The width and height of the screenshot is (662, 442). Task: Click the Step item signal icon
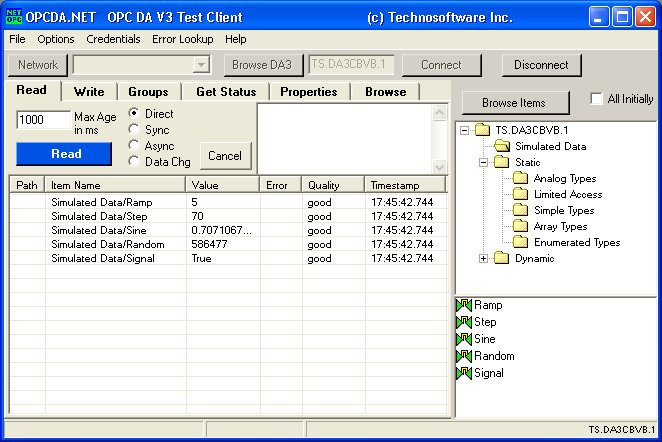tap(464, 322)
